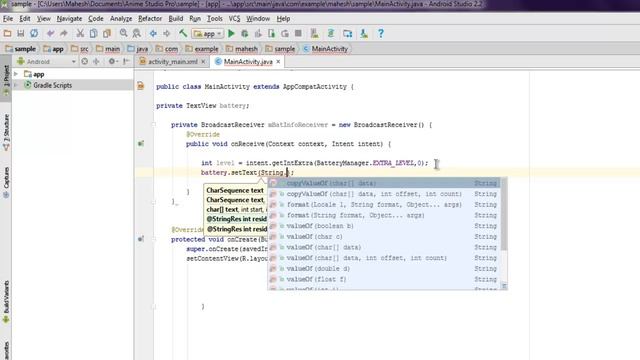Expand the Gradle Scripts tree node
The width and height of the screenshot is (640, 360).
16,85
